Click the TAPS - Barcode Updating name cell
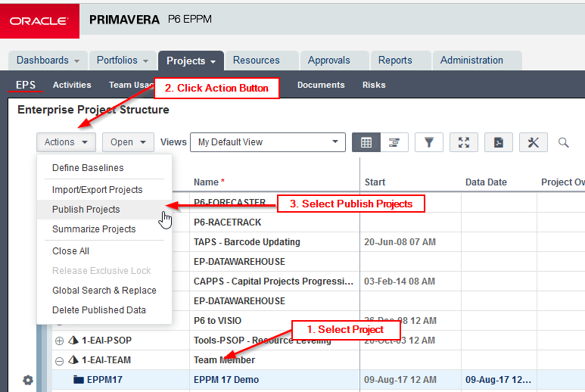Viewport: 585px width, 392px height. [x=275, y=242]
